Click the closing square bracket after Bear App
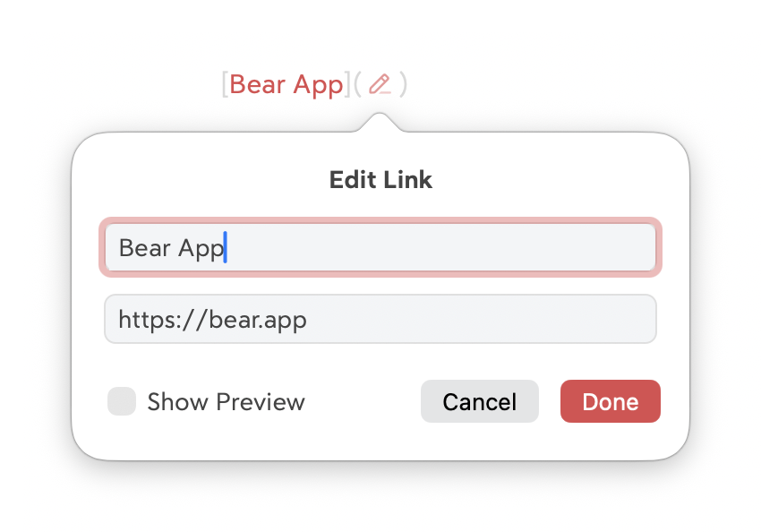This screenshot has height=532, width=761. coord(347,84)
